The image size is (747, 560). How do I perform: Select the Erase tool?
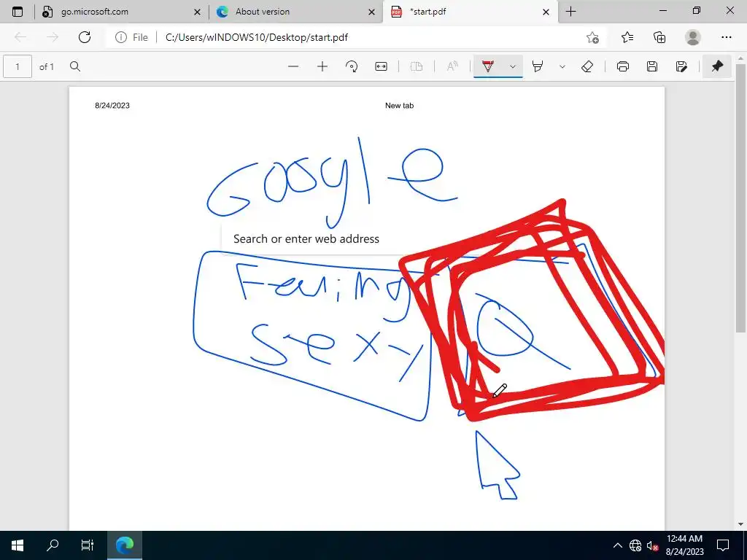click(587, 66)
